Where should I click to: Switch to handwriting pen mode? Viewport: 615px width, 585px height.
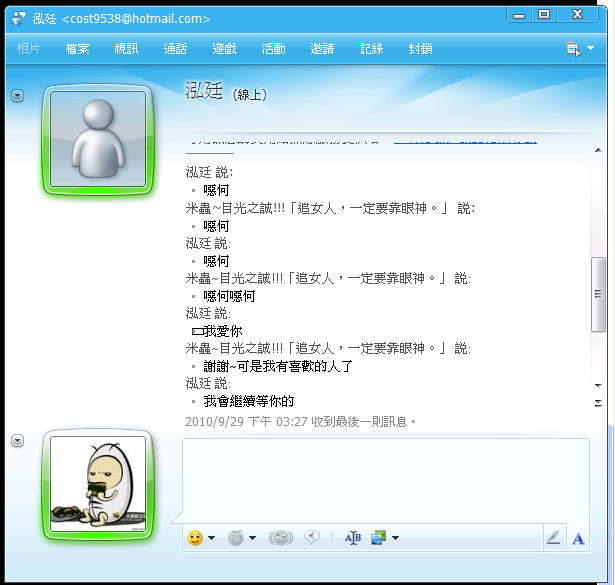pyautogui.click(x=553, y=538)
